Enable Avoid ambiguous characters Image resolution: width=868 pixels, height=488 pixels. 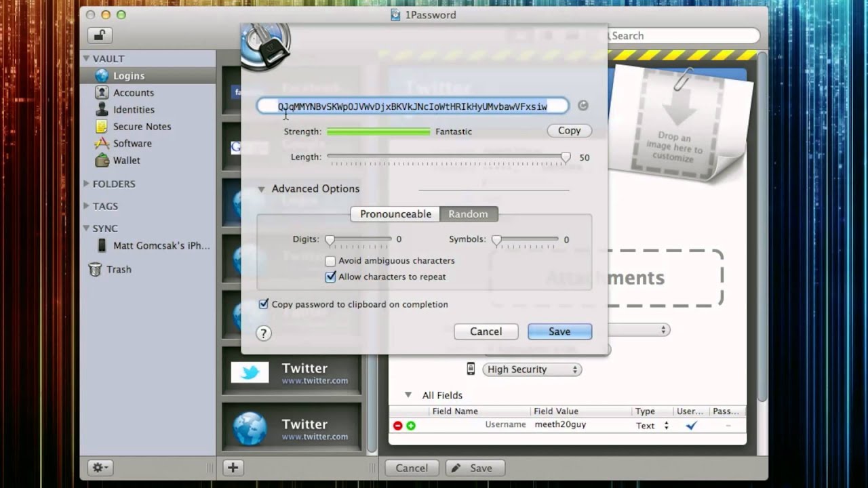pyautogui.click(x=330, y=261)
